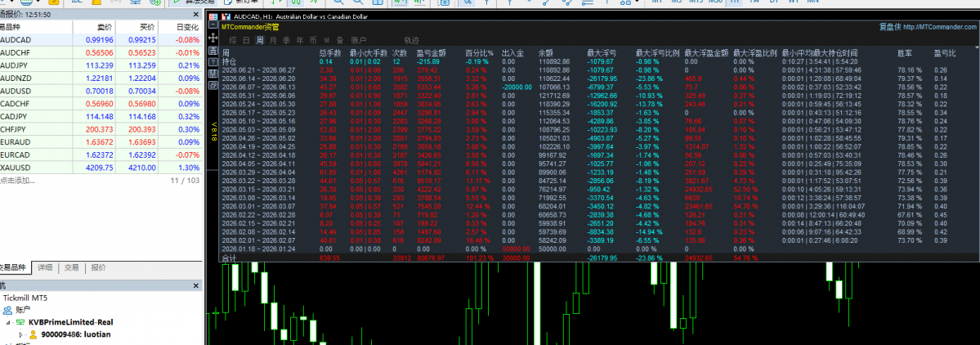The height and width of the screenshot is (345, 980).
Task: Open the 账户 account tab
Action: coord(359,41)
